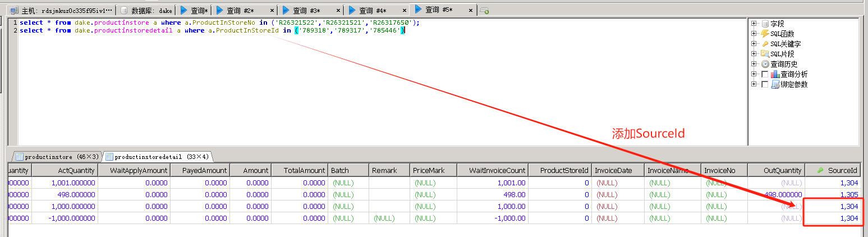Viewport: 868px width, 237px height.
Task: Click in SQL editor line 1 query text
Action: [219, 22]
